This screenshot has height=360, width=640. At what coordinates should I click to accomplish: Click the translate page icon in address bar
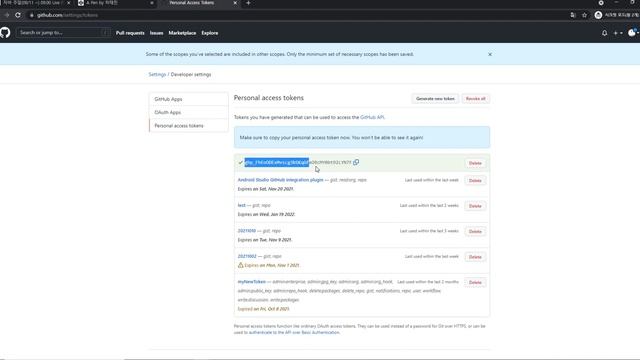coord(573,15)
